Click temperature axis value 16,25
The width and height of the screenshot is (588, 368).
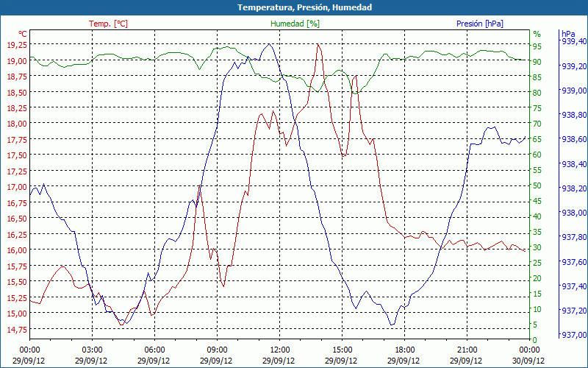tap(17, 234)
